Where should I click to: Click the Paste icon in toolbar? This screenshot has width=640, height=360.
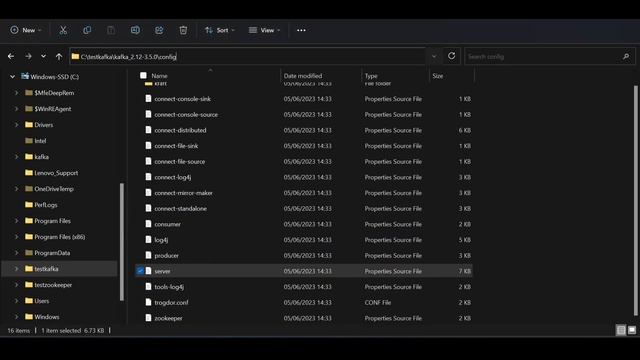point(111,30)
